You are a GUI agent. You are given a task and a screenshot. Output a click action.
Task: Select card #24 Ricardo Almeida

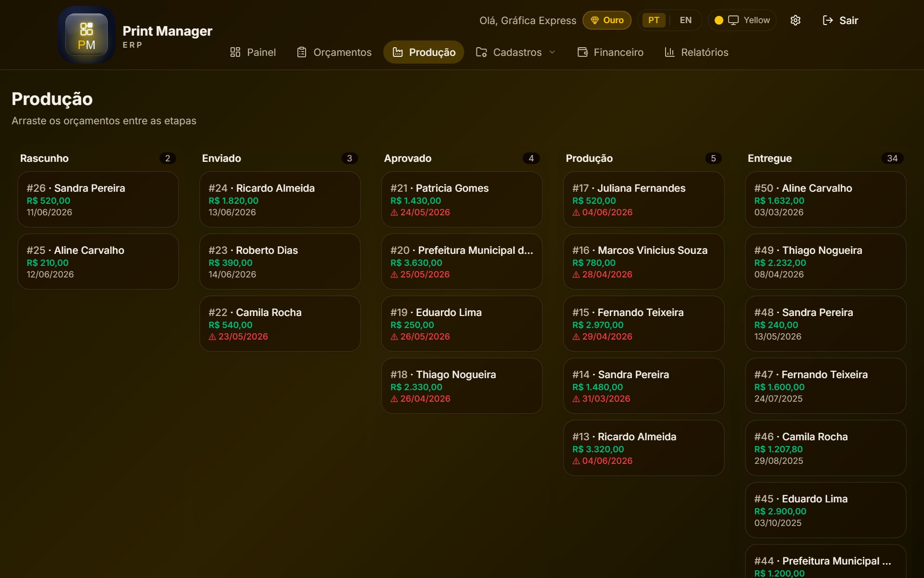pyautogui.click(x=280, y=199)
